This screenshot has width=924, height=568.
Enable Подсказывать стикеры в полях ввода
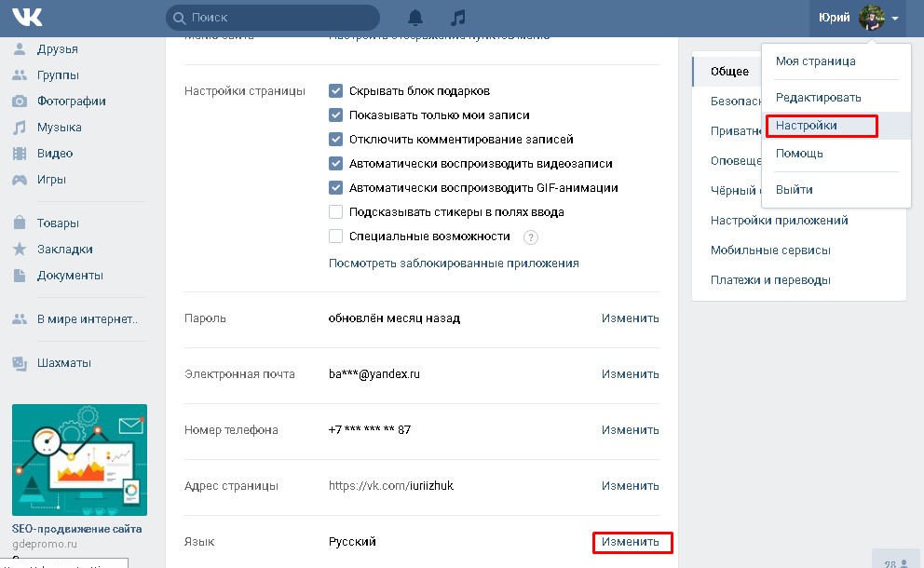coord(335,211)
